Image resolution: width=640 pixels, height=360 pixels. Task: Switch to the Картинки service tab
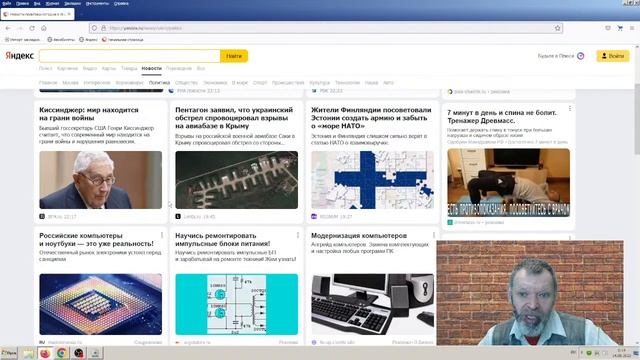point(67,68)
